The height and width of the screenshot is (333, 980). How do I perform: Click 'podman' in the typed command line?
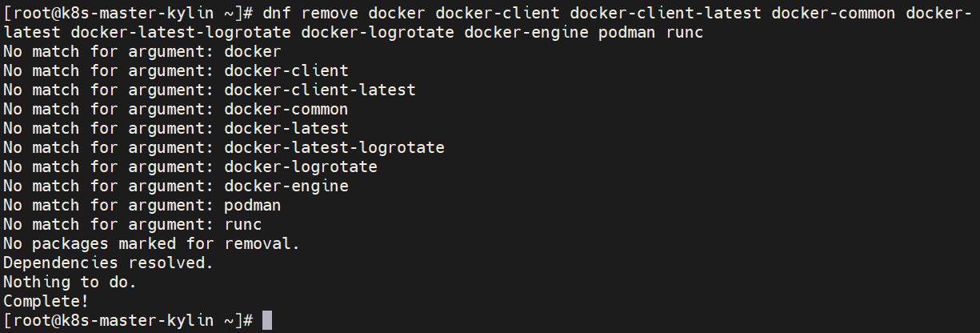[628, 33]
